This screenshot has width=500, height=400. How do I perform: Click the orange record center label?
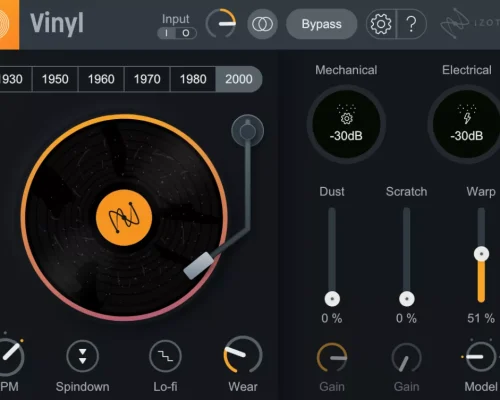pos(124,218)
